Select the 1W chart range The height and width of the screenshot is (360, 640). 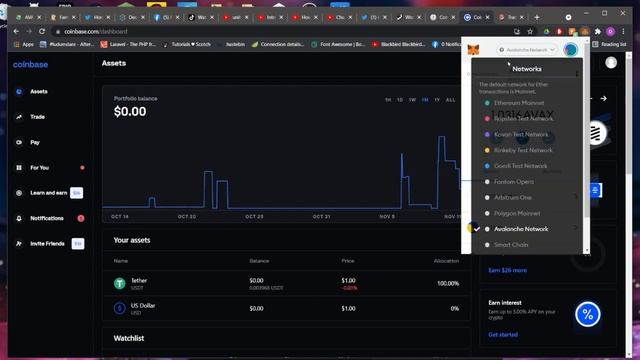[412, 100]
